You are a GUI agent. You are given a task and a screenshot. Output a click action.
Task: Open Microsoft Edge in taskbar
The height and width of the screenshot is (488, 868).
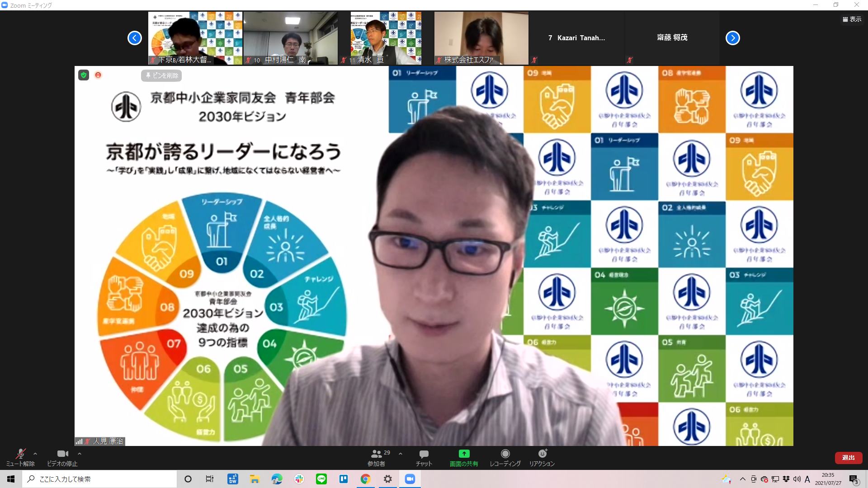click(x=277, y=479)
